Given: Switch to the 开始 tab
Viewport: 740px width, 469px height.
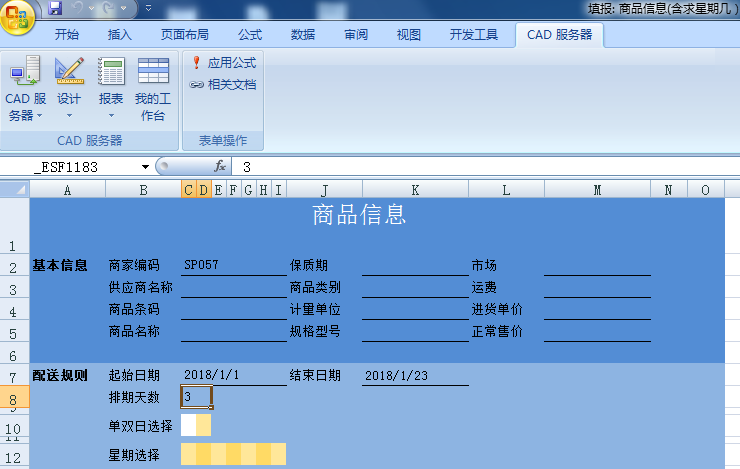Looking at the screenshot, I should click(67, 34).
